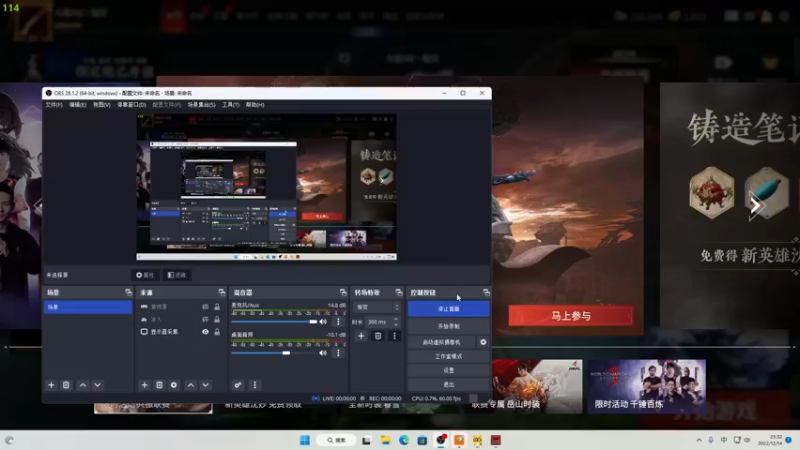800x450 pixels.
Task: Open the 文件(F) menu
Action: [54, 105]
